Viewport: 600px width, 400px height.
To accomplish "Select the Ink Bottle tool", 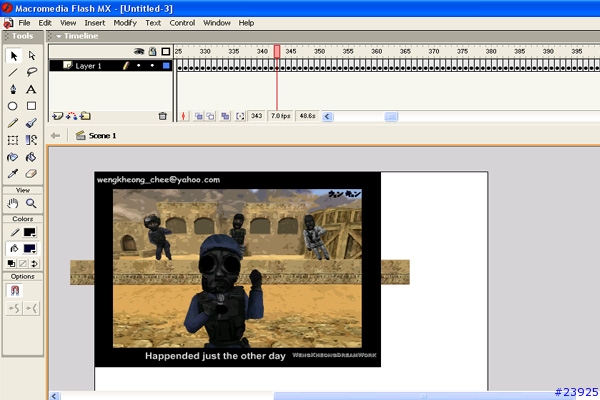I will (x=13, y=157).
